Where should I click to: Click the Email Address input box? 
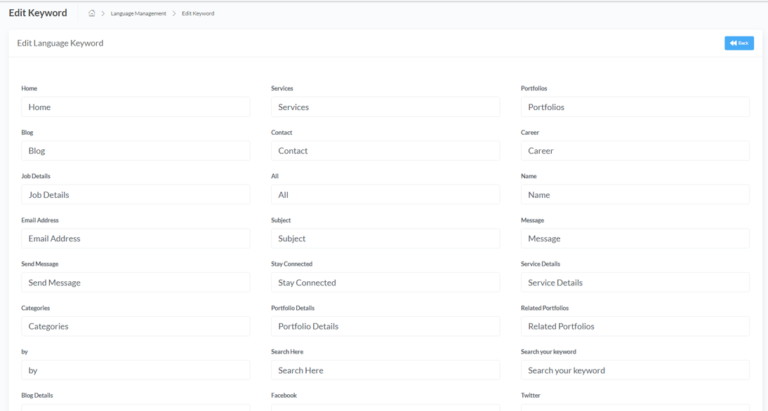pos(136,239)
